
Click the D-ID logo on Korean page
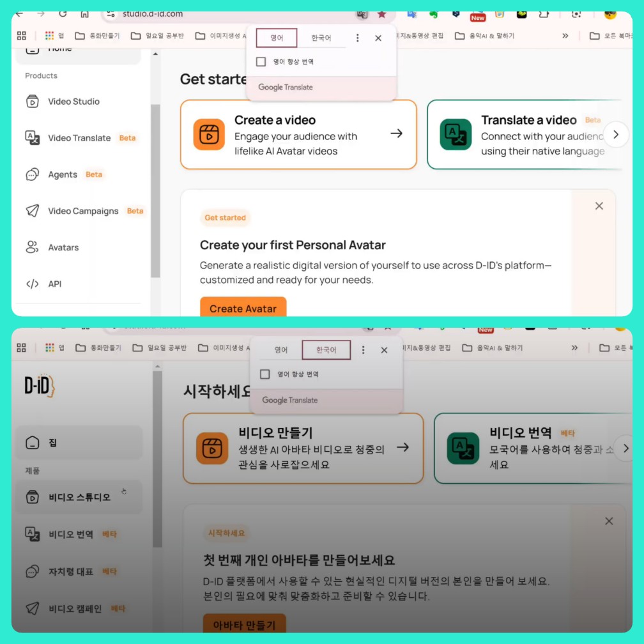click(40, 386)
